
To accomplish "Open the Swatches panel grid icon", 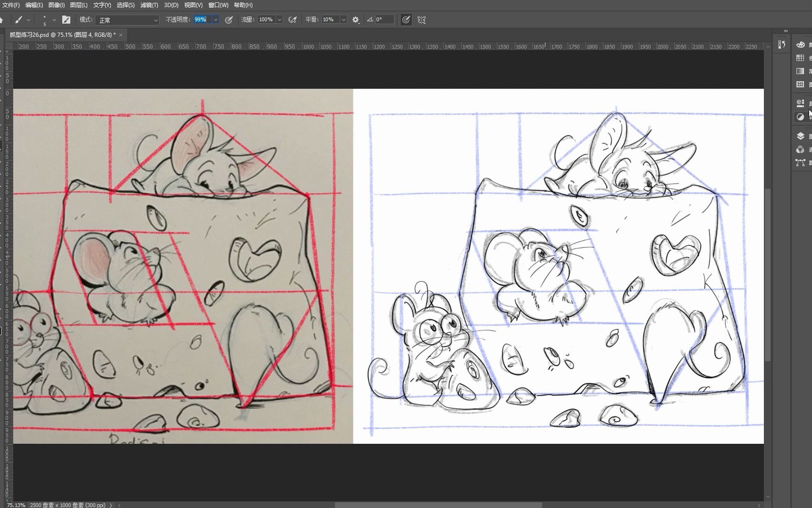I will (800, 58).
